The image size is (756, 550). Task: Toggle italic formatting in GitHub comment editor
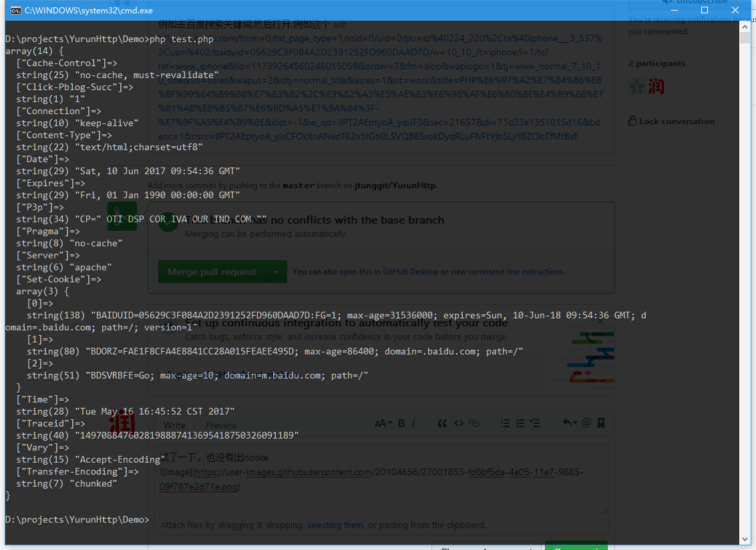tap(413, 423)
